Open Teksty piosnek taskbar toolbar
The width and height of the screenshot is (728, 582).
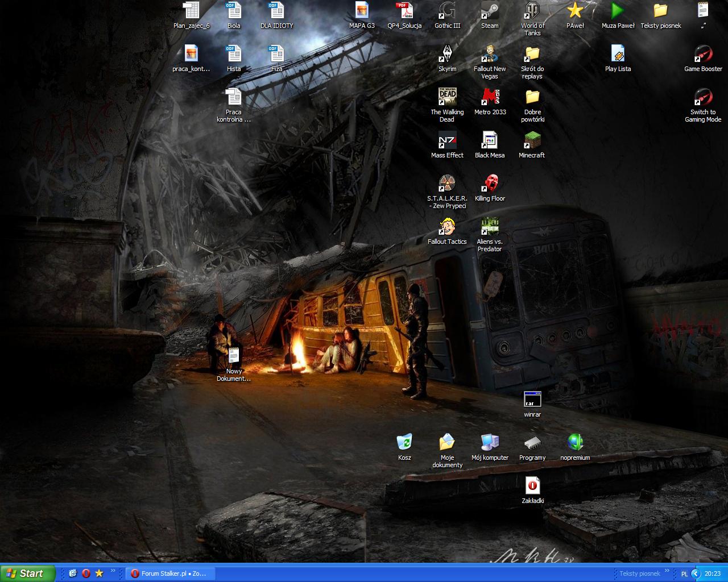(639, 573)
